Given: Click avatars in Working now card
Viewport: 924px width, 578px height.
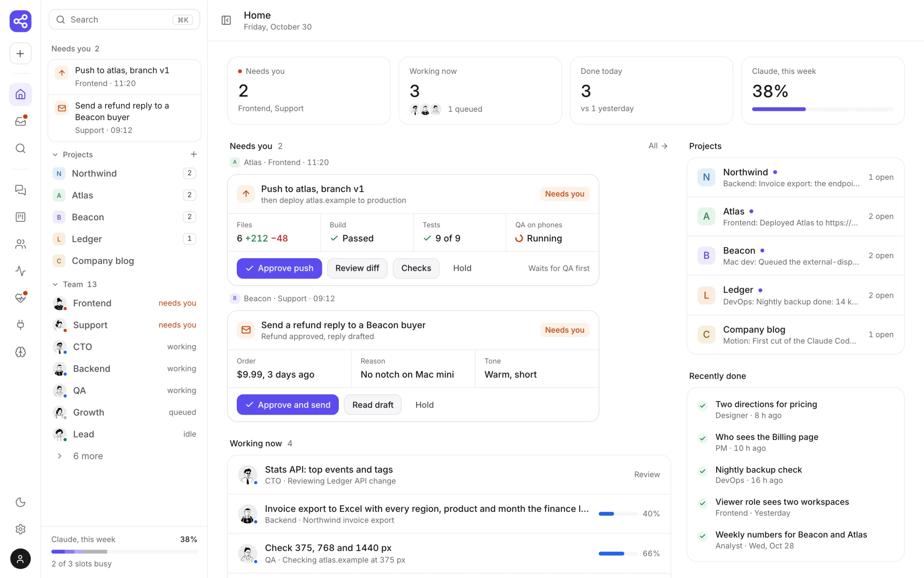Looking at the screenshot, I should coord(425,109).
